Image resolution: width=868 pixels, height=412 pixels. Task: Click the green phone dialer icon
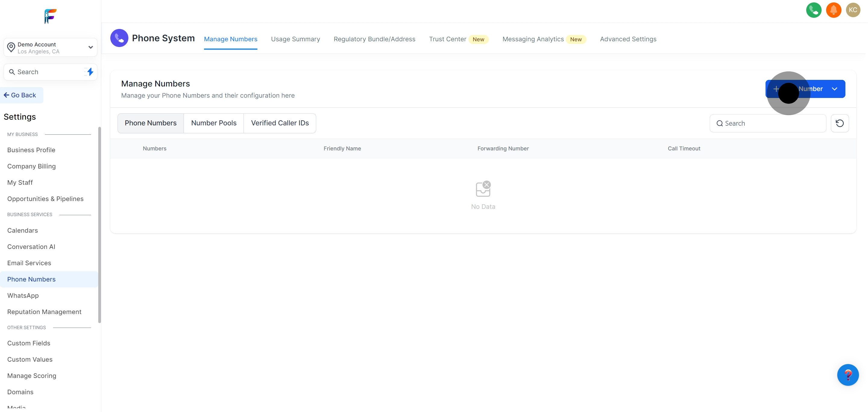[813, 10]
